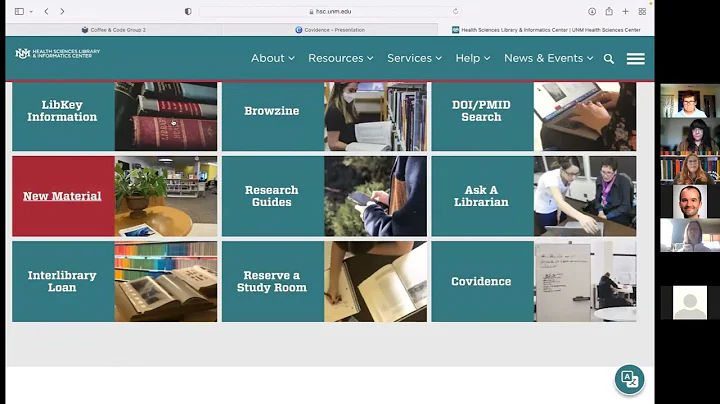Expand the Help menu

pos(473,58)
